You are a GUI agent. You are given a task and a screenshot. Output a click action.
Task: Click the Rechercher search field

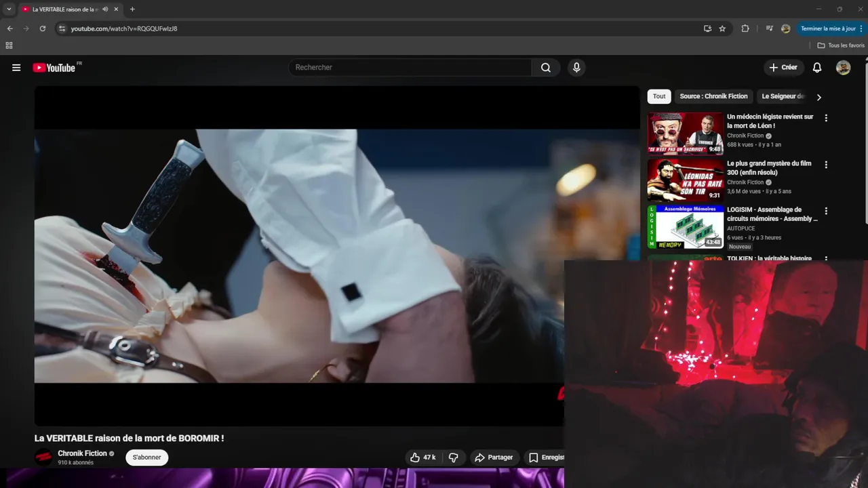410,68
